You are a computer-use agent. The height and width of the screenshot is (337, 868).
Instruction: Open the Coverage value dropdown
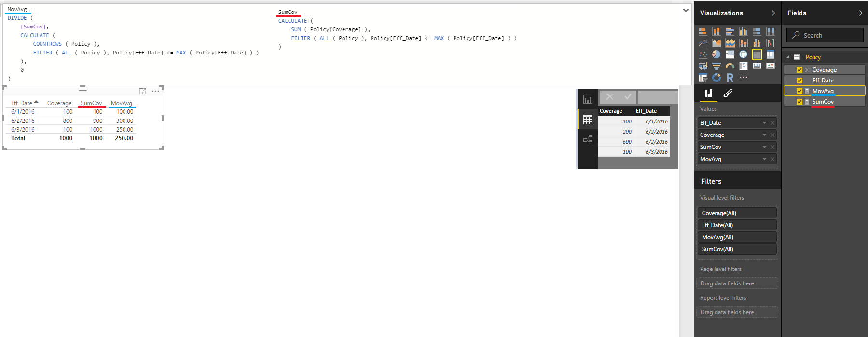(764, 135)
